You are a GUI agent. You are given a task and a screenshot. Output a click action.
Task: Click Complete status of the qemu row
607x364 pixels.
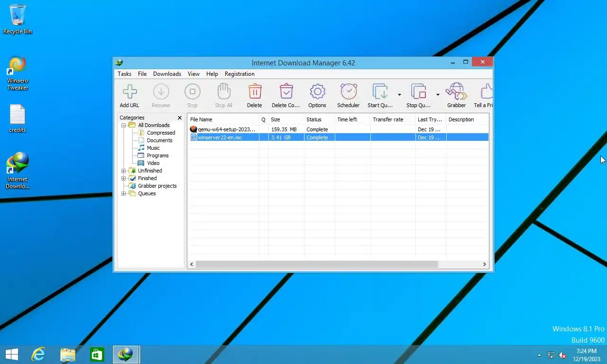pyautogui.click(x=317, y=129)
